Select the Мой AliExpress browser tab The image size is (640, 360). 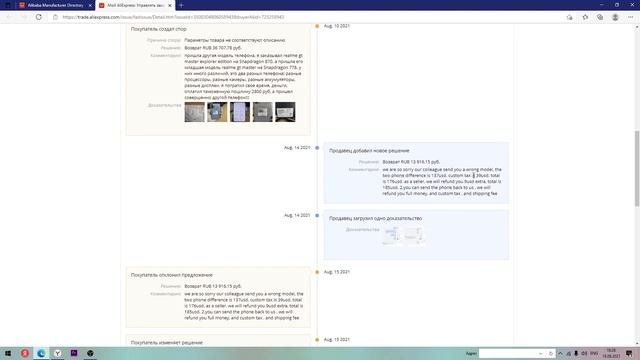(136, 5)
